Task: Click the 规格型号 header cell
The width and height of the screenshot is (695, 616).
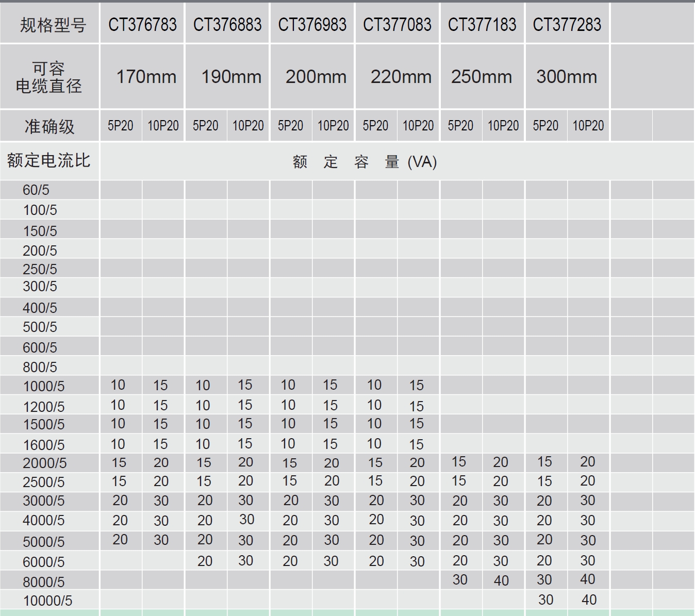Action: pyautogui.click(x=50, y=24)
